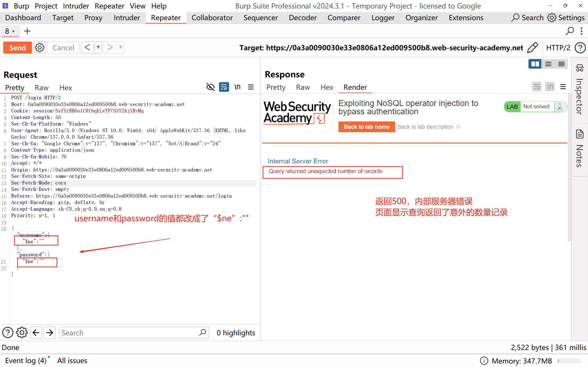
Task: Add a new Repeater tab with plus icon
Action: point(27,31)
